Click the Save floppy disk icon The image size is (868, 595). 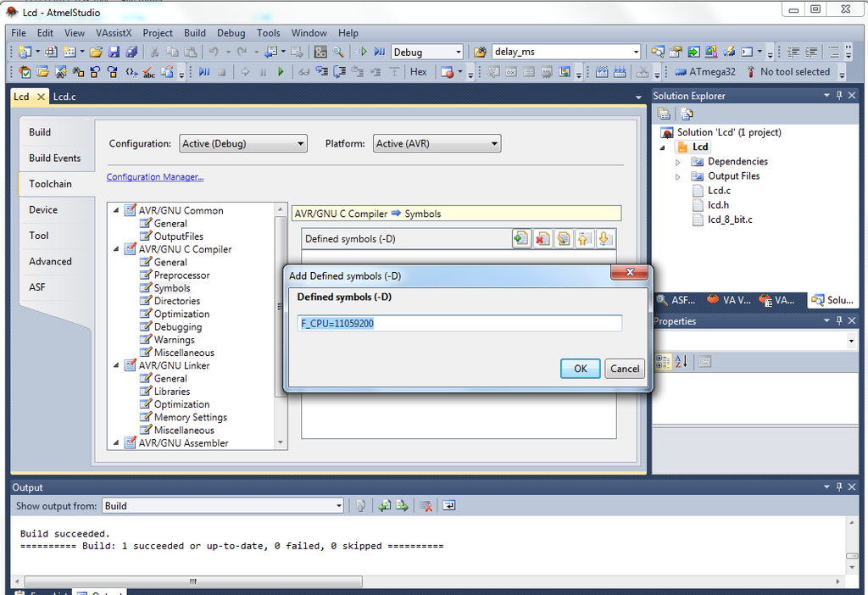pyautogui.click(x=114, y=52)
